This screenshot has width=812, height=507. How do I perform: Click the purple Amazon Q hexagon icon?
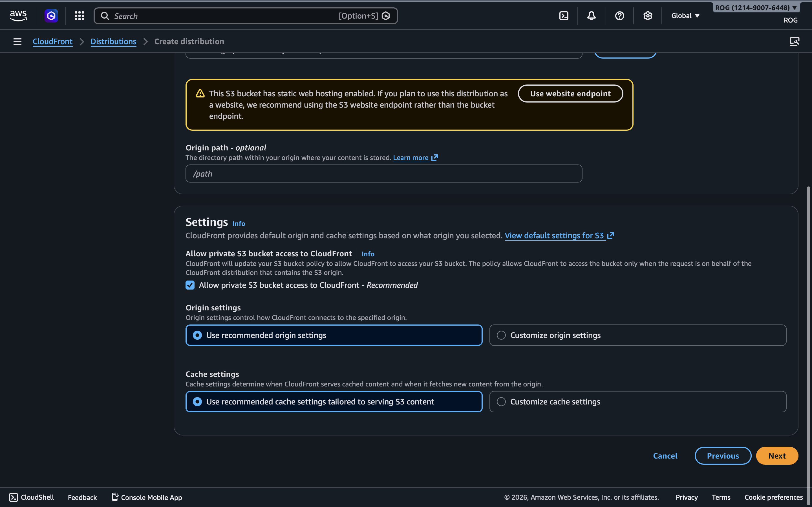(x=51, y=16)
